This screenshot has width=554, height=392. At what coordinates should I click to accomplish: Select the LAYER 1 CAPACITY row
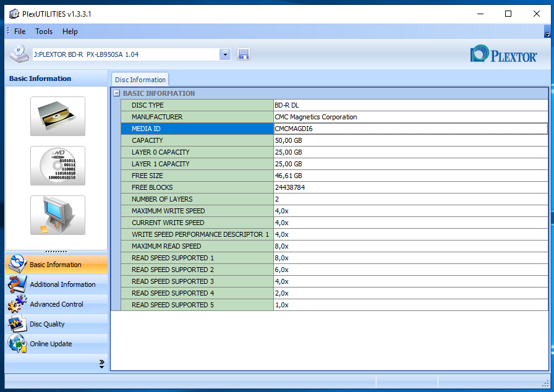pos(335,164)
